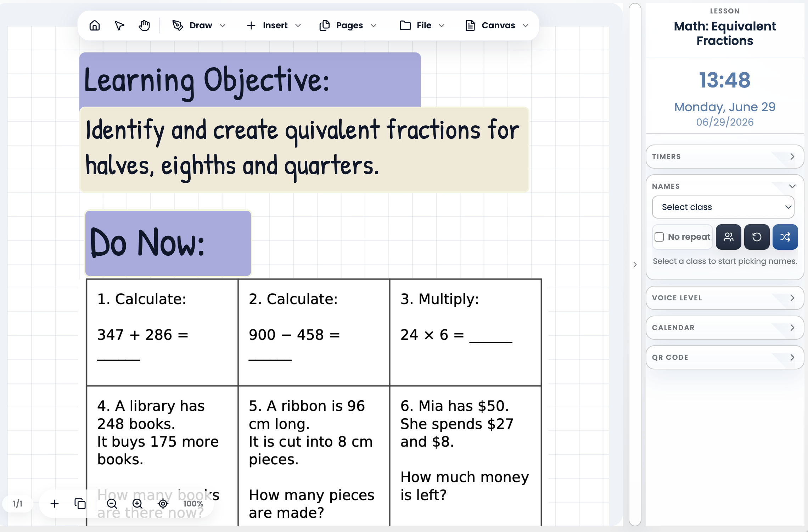Open the Pages menu
The height and width of the screenshot is (532, 808).
[x=348, y=26]
